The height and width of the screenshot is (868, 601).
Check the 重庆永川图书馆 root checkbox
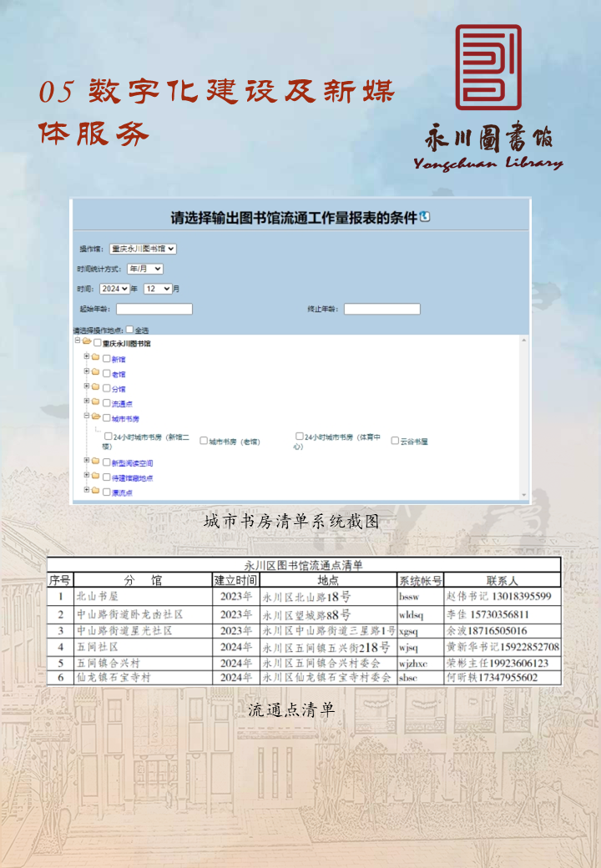(x=98, y=343)
